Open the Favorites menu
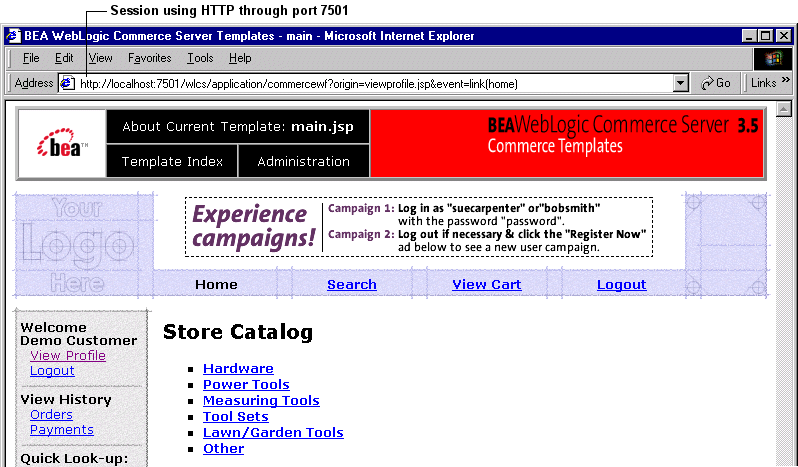This screenshot has width=798, height=467. point(150,58)
